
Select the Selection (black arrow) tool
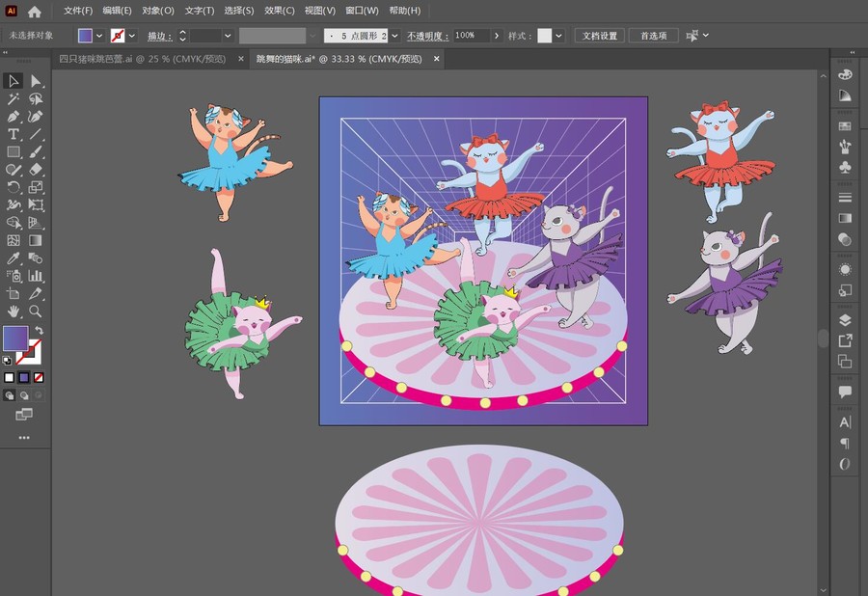click(14, 81)
